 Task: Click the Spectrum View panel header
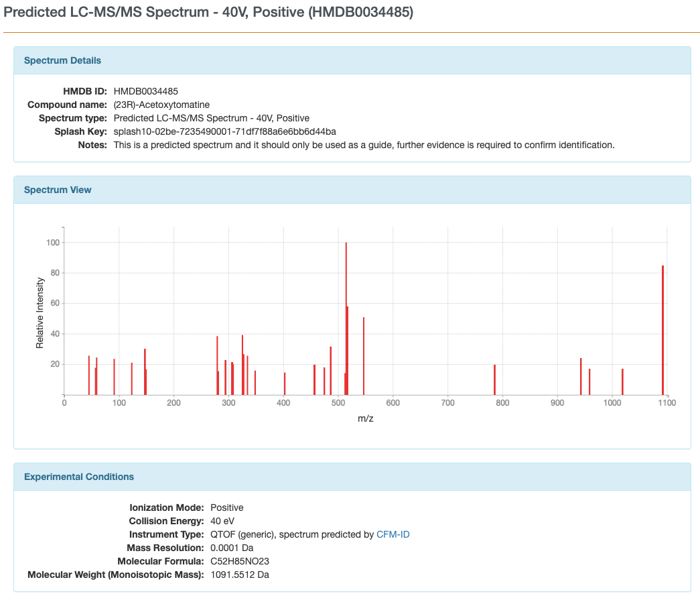pyautogui.click(x=58, y=190)
